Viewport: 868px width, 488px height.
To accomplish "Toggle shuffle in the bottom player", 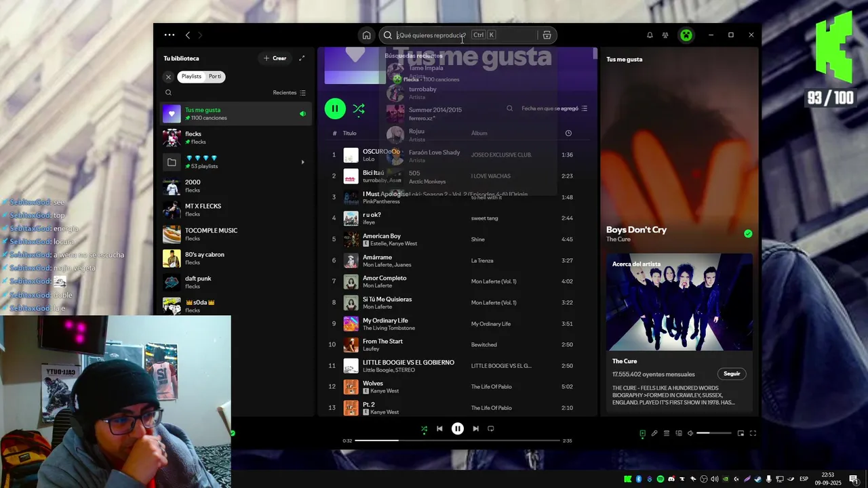I will (424, 428).
